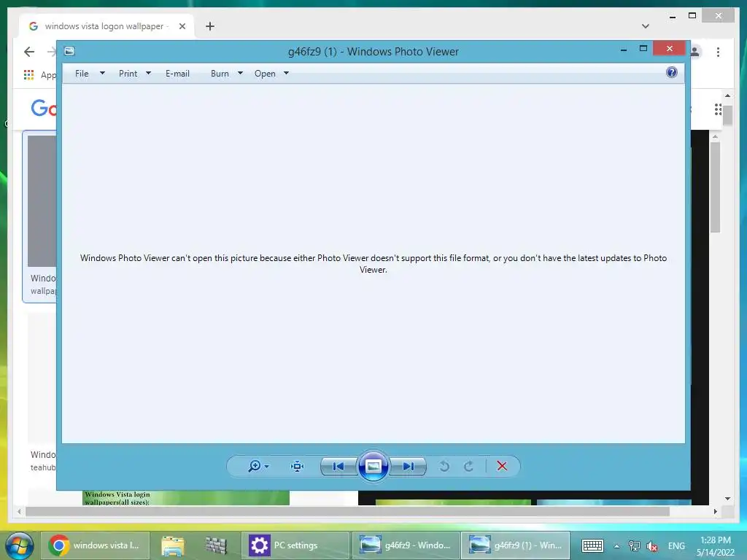Viewport: 747px width, 560px height.
Task: Open the Chrome tab search chevron
Action: (x=645, y=26)
